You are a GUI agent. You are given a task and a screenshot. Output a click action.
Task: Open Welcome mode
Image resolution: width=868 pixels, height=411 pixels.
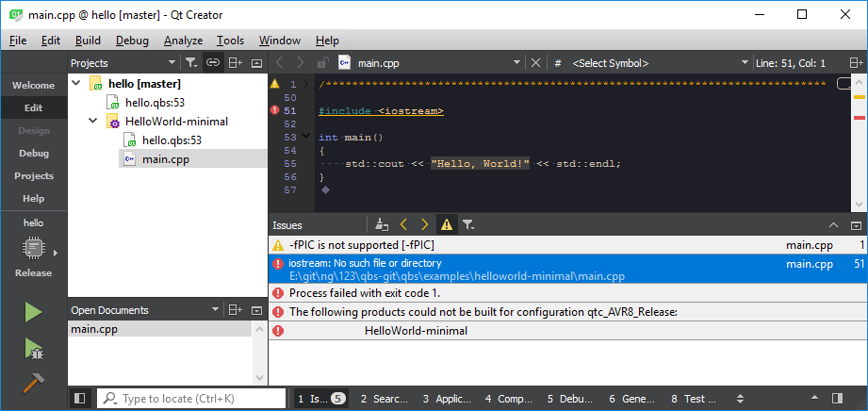[x=33, y=85]
